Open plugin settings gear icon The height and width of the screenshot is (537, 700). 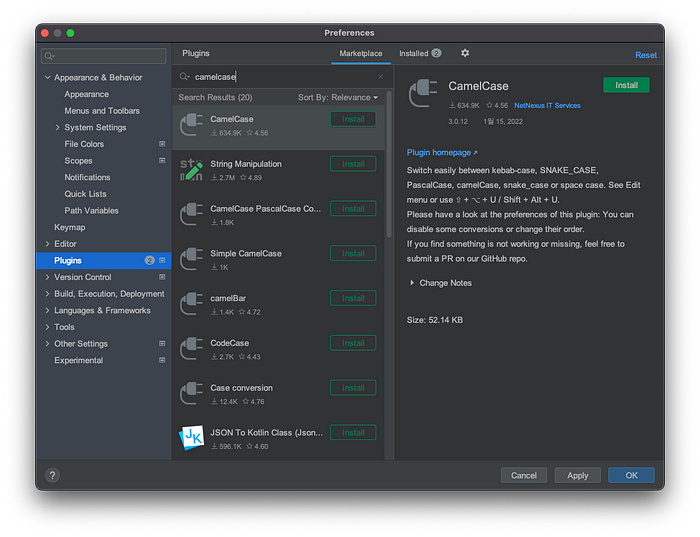point(465,53)
